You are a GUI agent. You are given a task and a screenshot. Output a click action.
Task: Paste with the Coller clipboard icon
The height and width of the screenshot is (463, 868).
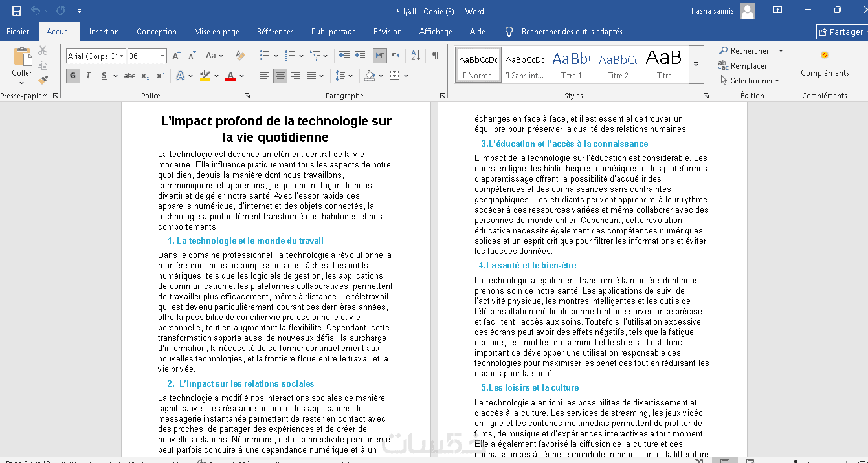pos(22,56)
